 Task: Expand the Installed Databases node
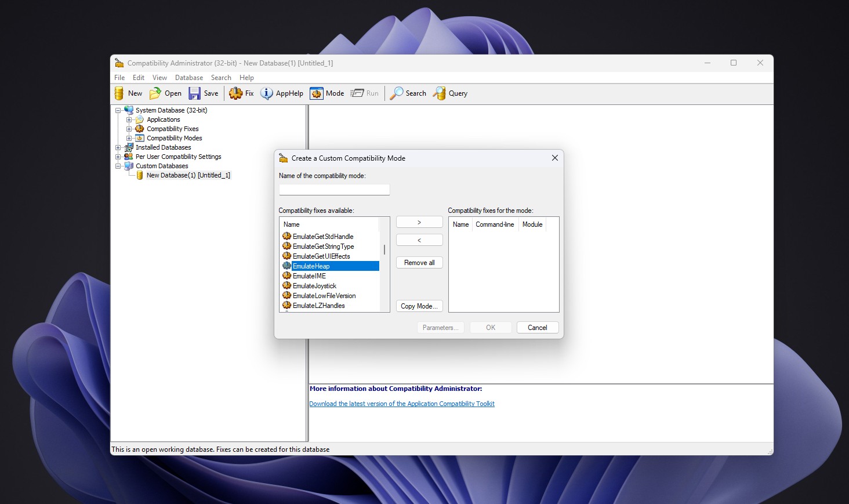pos(118,147)
